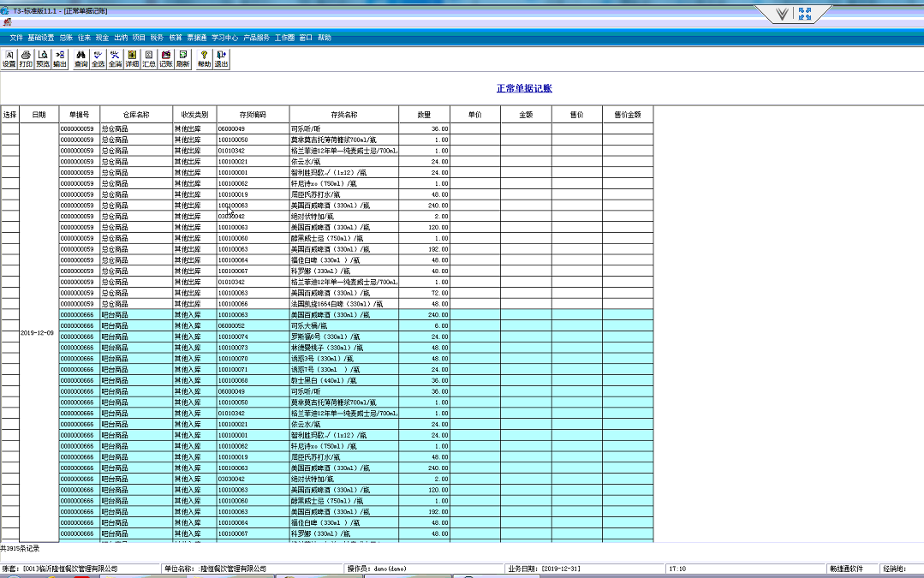
Task: Tick 选择 cell for 可乐大桶/瓶 row
Action: pyautogui.click(x=10, y=326)
